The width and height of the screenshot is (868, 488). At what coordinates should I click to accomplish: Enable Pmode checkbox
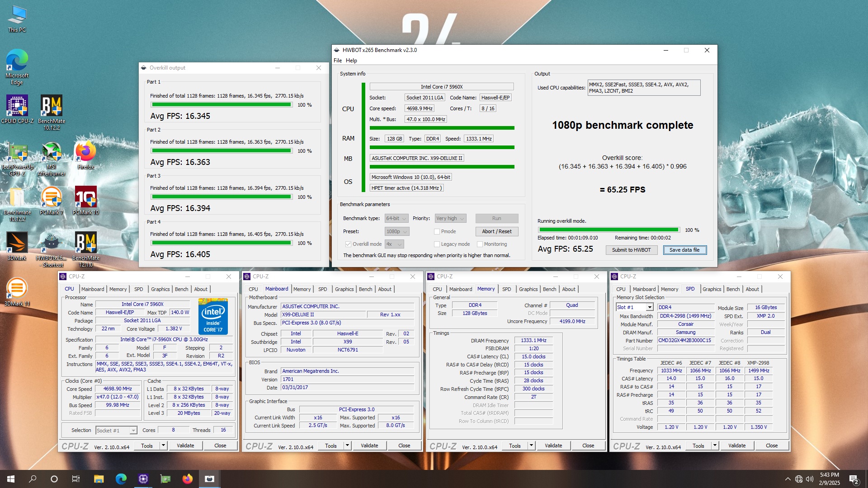click(437, 231)
